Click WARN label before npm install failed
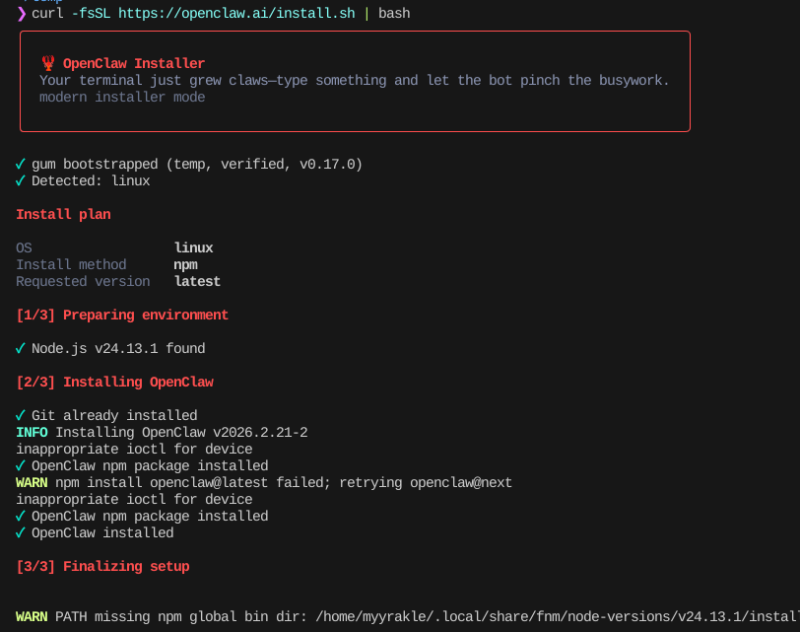 (x=32, y=482)
